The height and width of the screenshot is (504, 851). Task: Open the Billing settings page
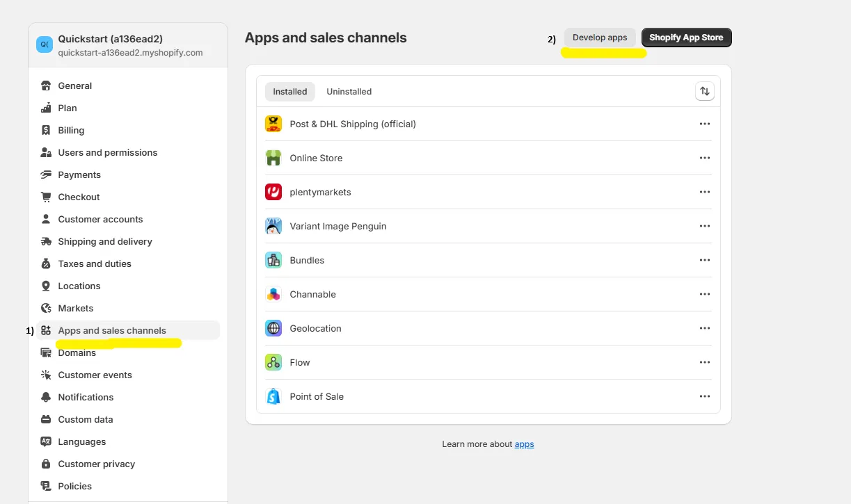pos(128,130)
